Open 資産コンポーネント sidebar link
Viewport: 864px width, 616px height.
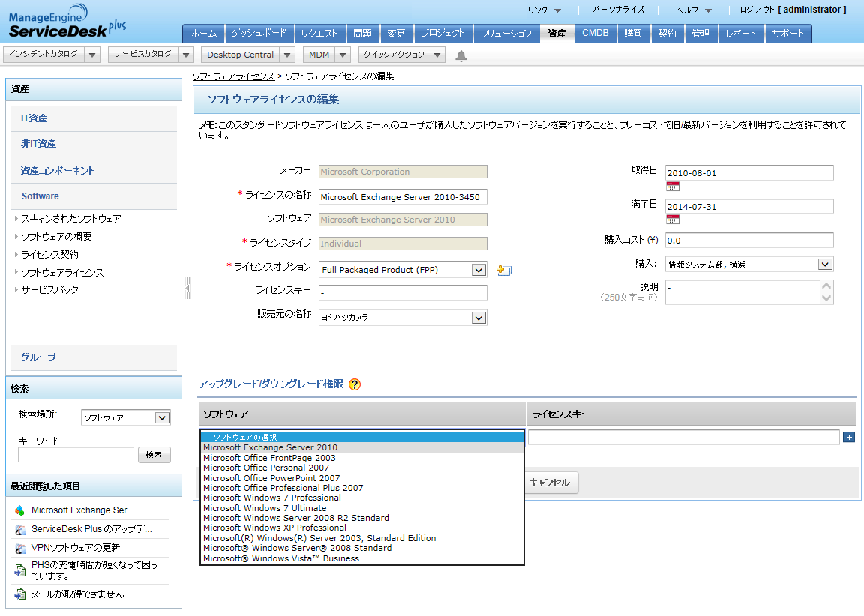[57, 171]
